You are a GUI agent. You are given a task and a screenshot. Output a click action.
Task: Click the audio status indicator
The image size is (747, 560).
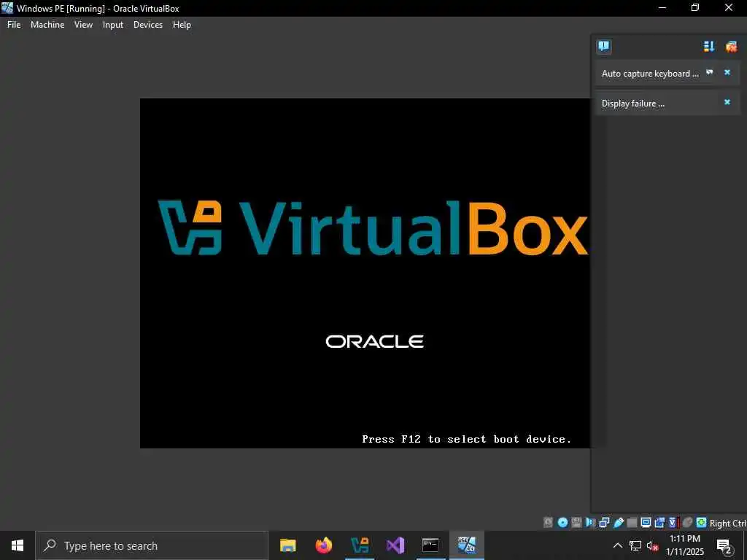tap(590, 522)
